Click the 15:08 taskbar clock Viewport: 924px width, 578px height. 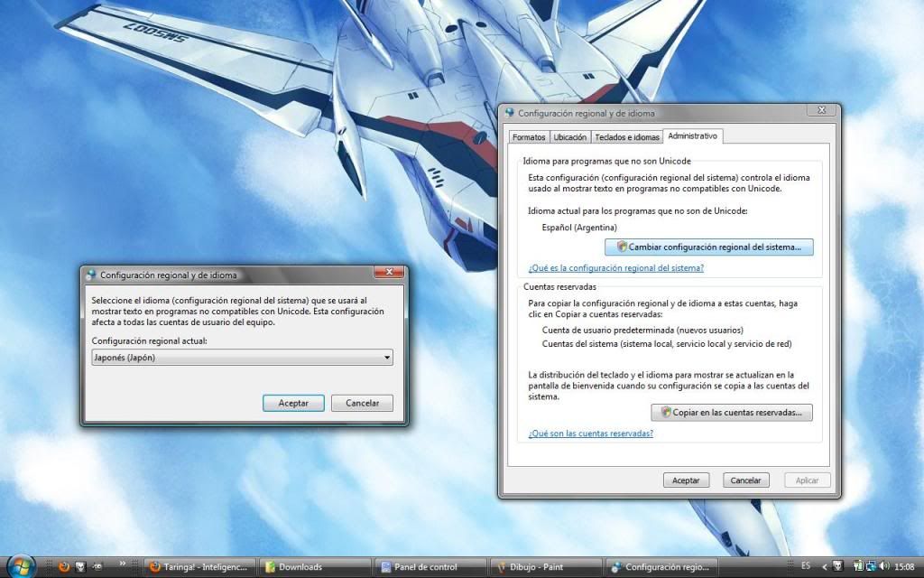[904, 567]
